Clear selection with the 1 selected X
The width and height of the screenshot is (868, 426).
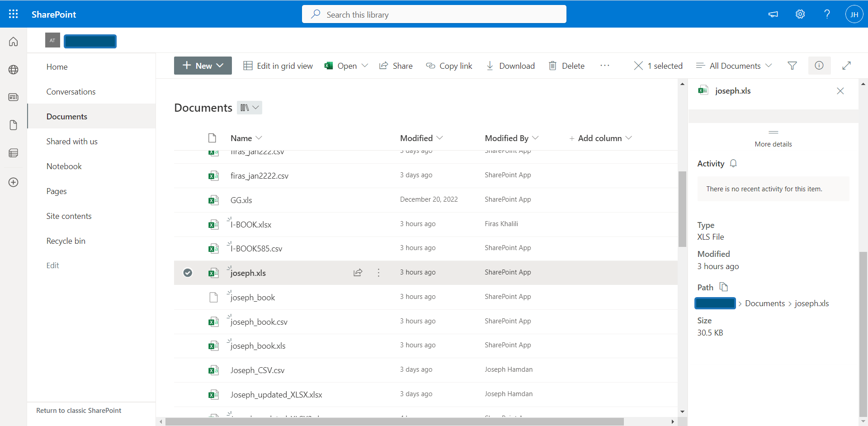pyautogui.click(x=638, y=66)
